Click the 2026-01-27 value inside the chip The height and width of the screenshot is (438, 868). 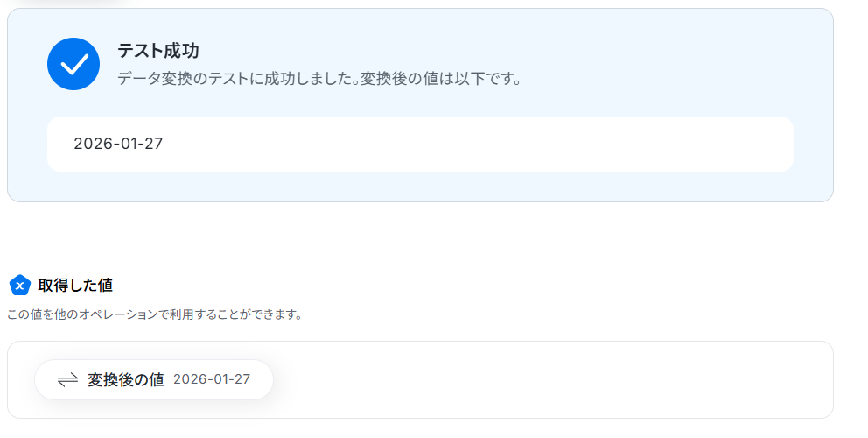[x=212, y=379]
